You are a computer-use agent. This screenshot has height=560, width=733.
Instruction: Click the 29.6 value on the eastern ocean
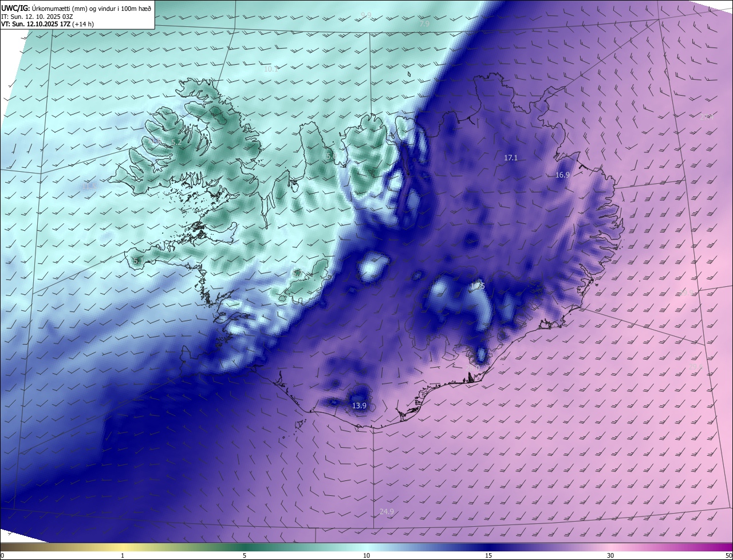coord(695,366)
